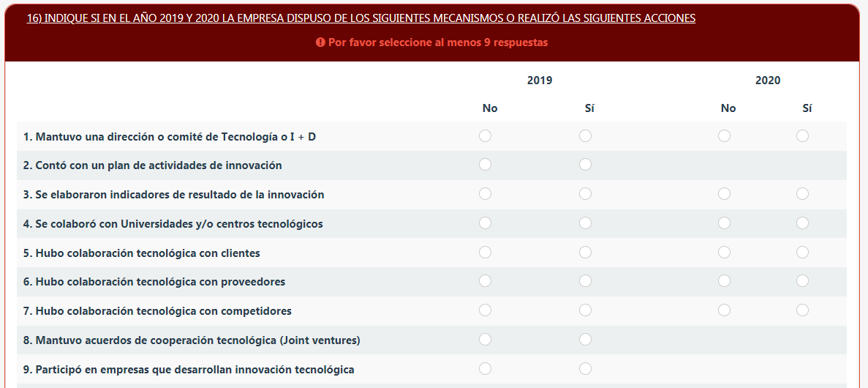The image size is (868, 388).
Task: Mark No 2020 for colaboración con proveedores
Action: point(724,281)
